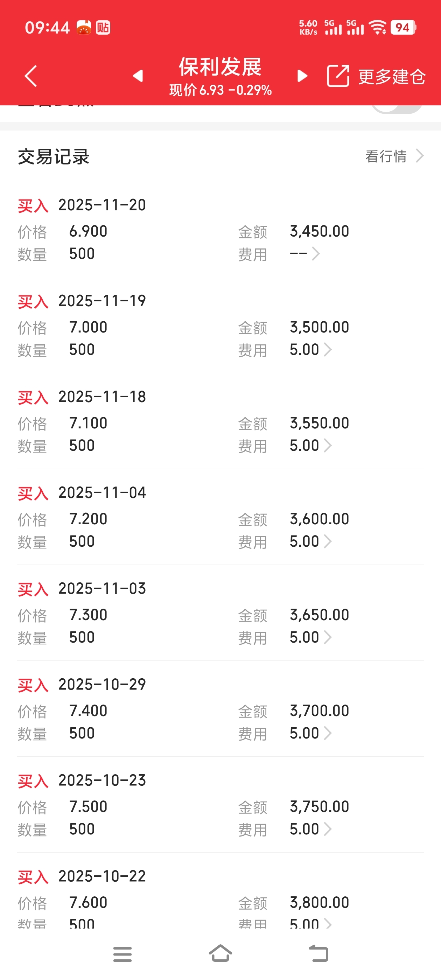Tap the share/export icon beside 更多建仓
441x980 pixels.
(338, 76)
